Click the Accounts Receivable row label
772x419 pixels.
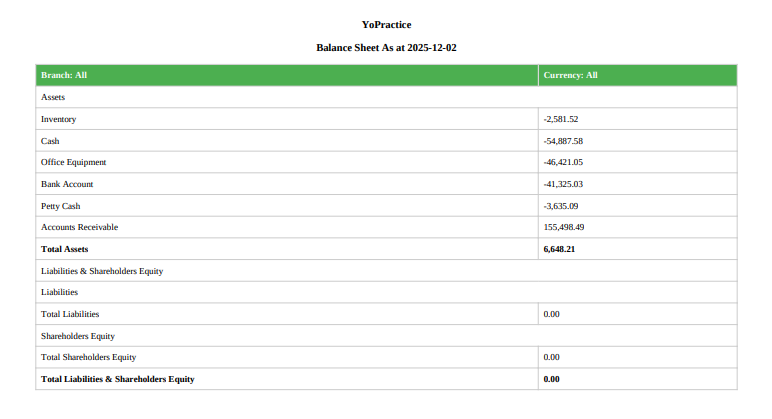[x=80, y=227]
